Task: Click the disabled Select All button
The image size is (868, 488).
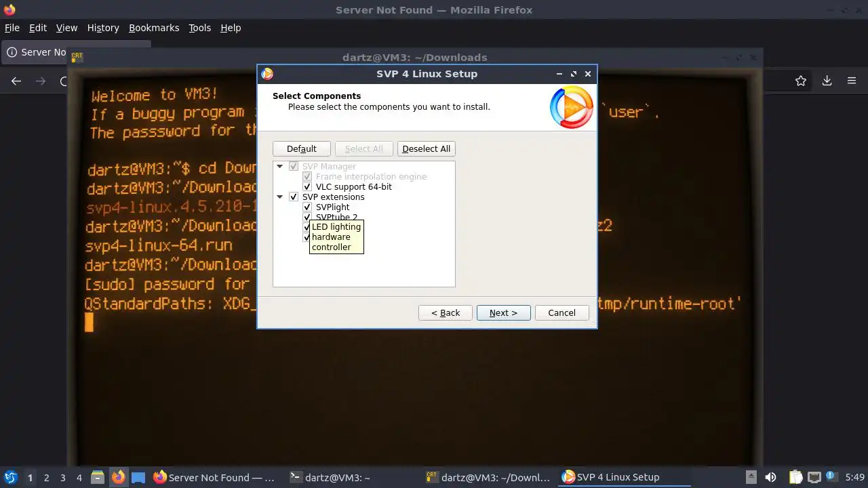Action: [364, 149]
